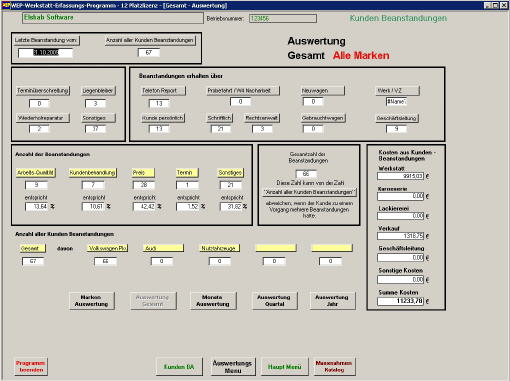Click the Betriebsnummer input field
This screenshot has width=510, height=381.
pyautogui.click(x=283, y=19)
